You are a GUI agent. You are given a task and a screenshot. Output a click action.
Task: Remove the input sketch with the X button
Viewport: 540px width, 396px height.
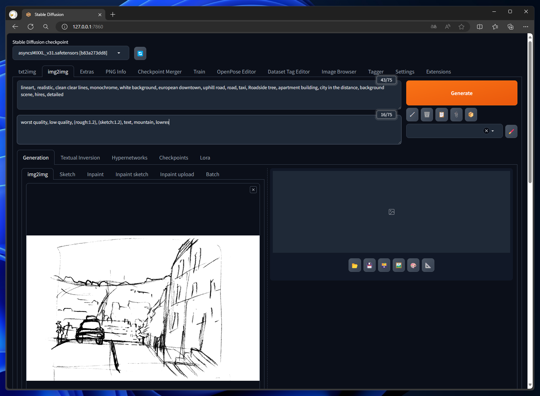(x=253, y=190)
